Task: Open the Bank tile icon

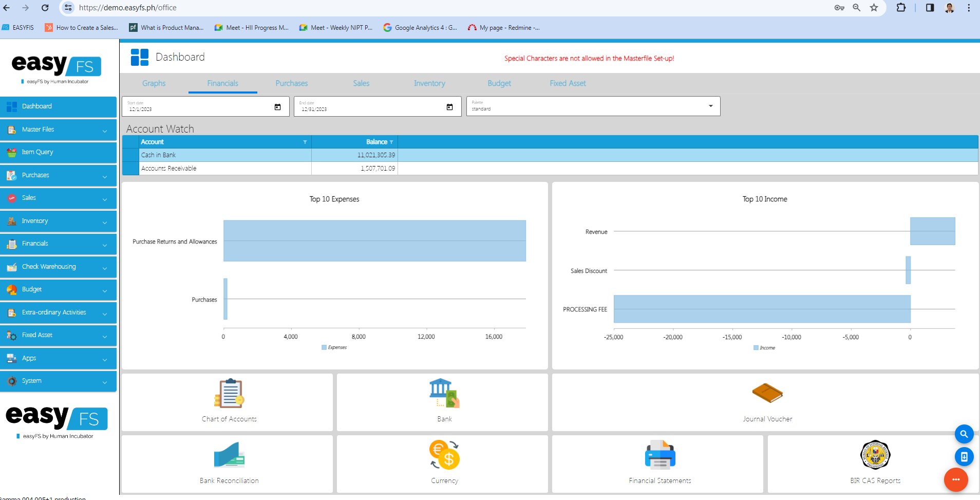Action: tap(444, 393)
